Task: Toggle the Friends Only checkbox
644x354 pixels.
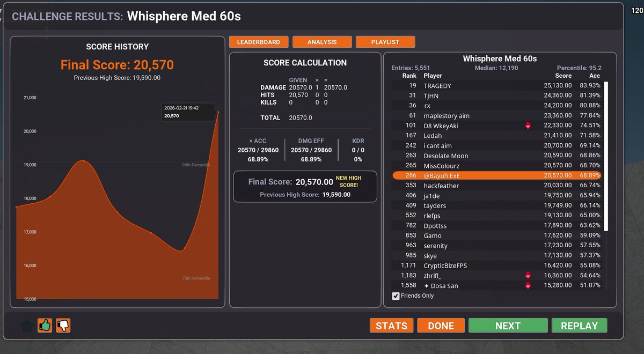Action: pyautogui.click(x=396, y=296)
